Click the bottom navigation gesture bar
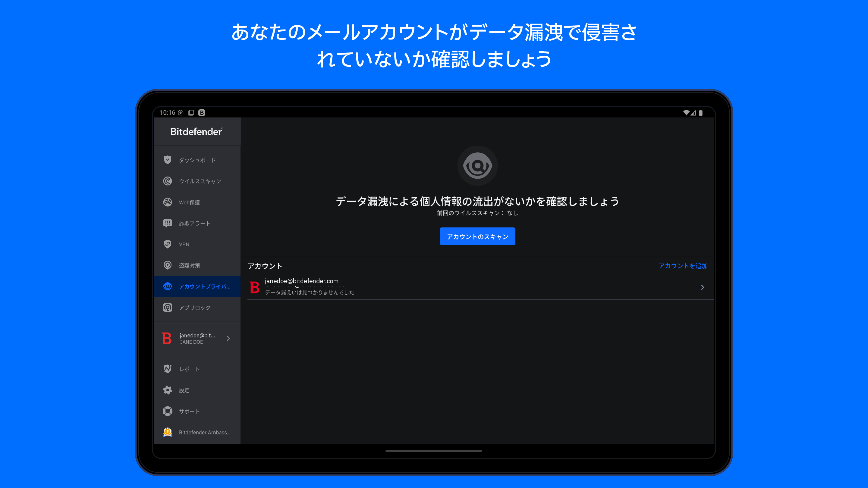Screen dimensions: 868x488 [434, 451]
